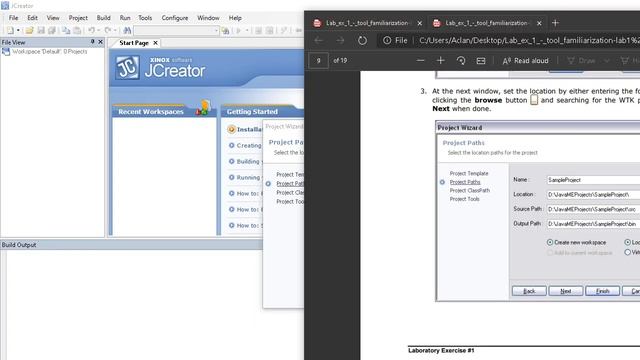Screen dimensions: 640x360
Task: Click the Recent Workspaces header
Action: (151, 111)
